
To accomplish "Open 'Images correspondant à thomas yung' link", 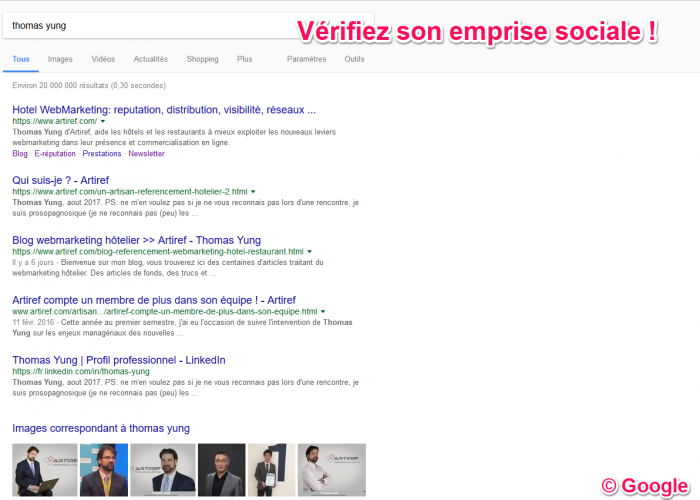I will pyautogui.click(x=101, y=429).
